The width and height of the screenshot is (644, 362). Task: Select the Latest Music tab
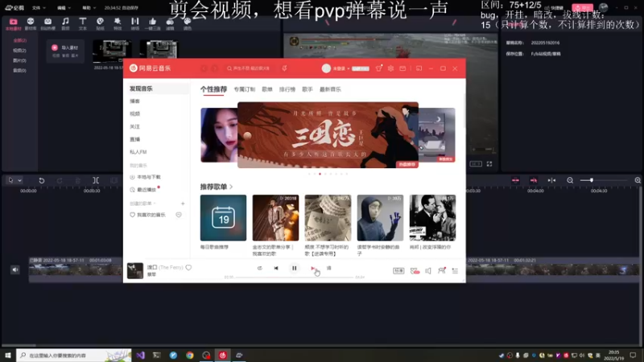point(330,89)
